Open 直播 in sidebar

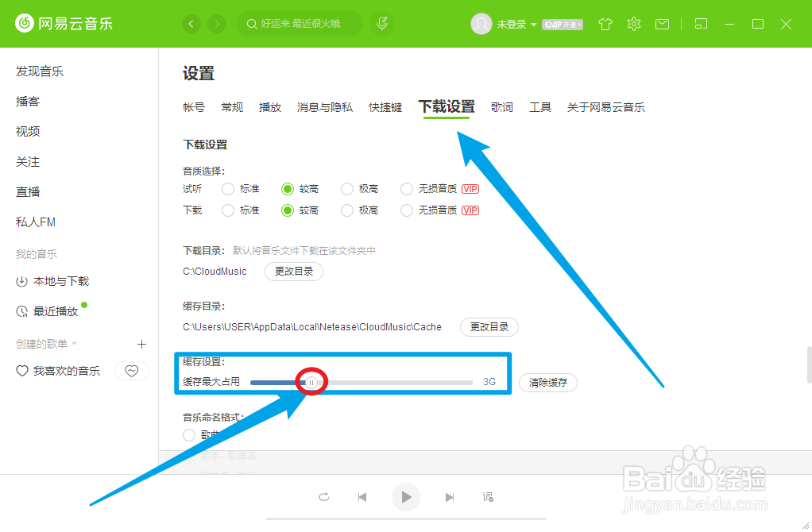pyautogui.click(x=28, y=192)
